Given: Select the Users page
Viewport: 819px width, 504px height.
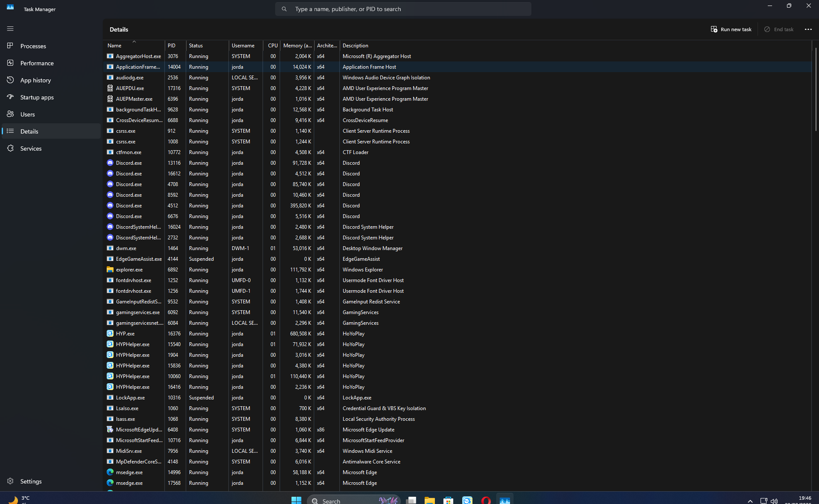Looking at the screenshot, I should (x=51, y=114).
